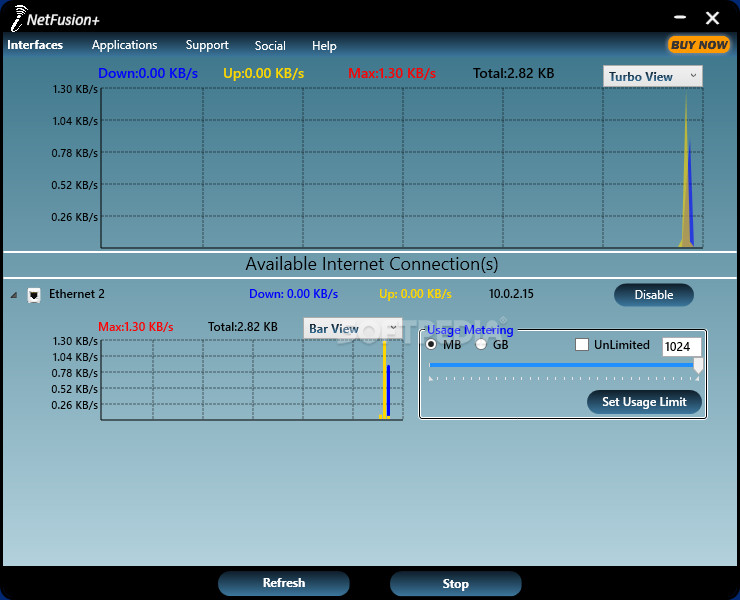Open the Help menu

(x=324, y=46)
